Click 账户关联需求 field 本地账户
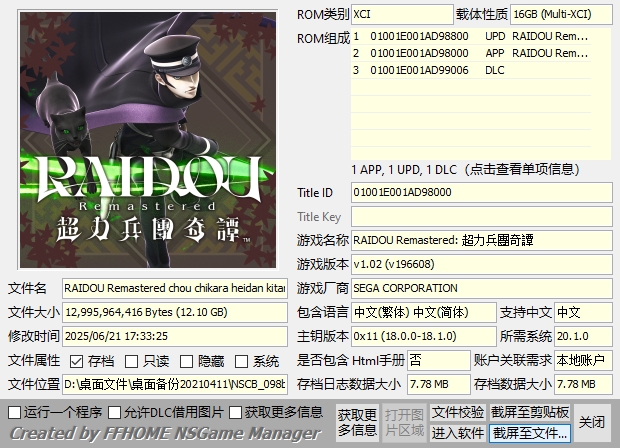 (x=583, y=360)
